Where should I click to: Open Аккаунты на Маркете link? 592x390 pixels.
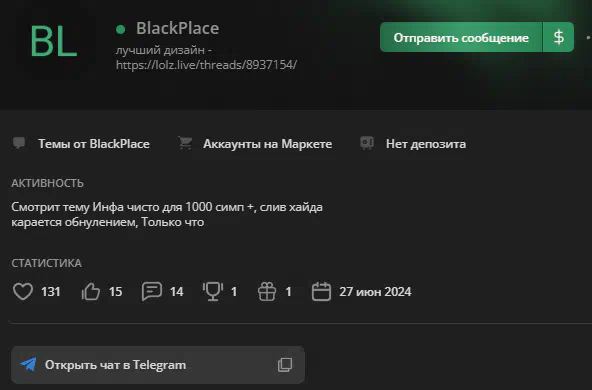click(268, 144)
